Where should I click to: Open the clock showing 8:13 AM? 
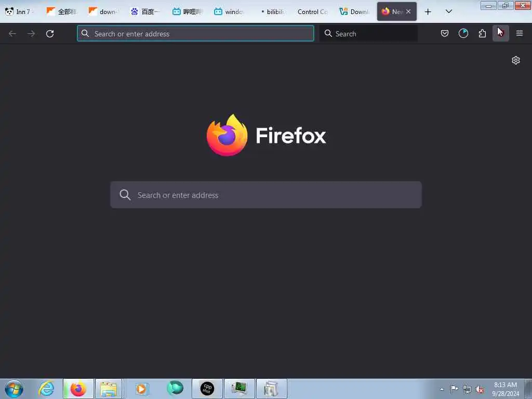[506, 389]
